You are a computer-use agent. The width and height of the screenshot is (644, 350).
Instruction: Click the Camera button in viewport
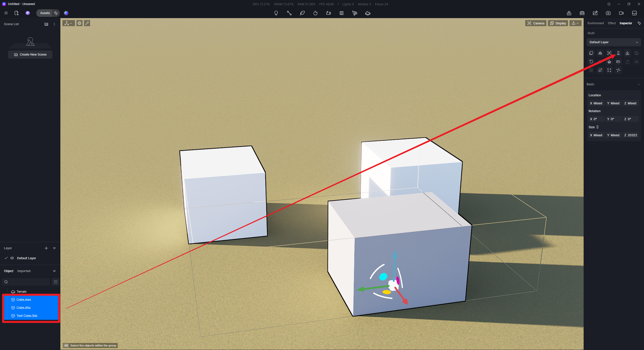point(536,23)
